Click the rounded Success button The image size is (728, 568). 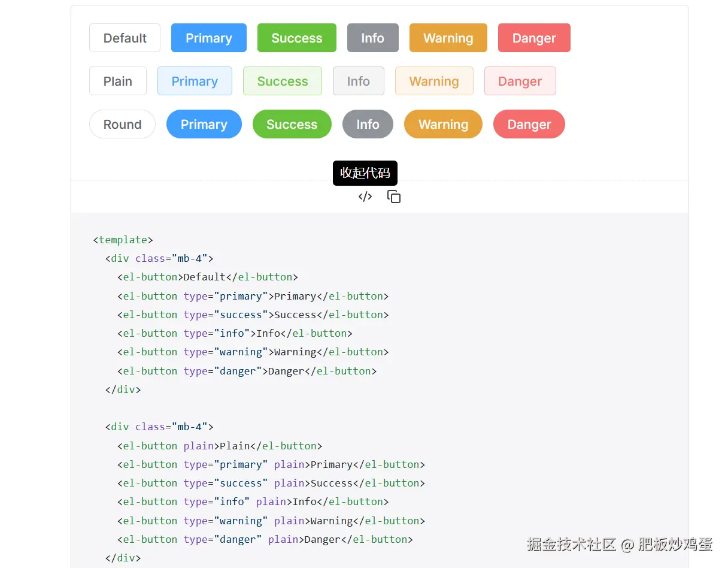coord(292,124)
